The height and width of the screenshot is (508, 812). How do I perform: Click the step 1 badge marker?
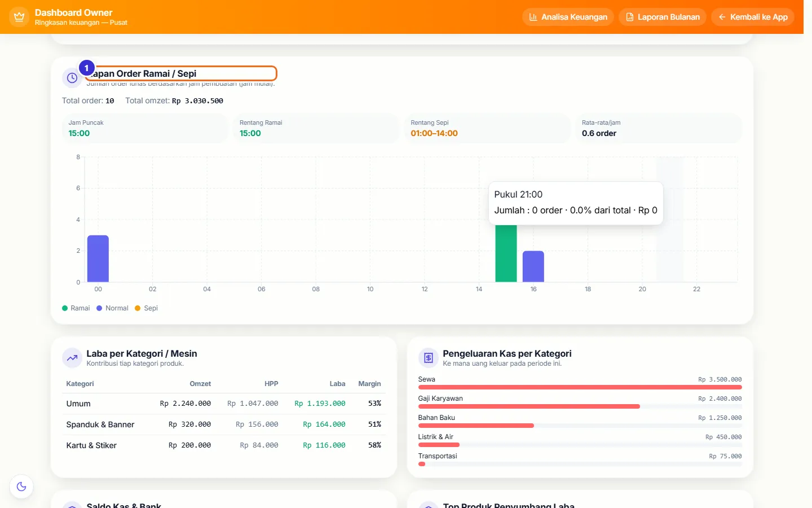tap(86, 68)
